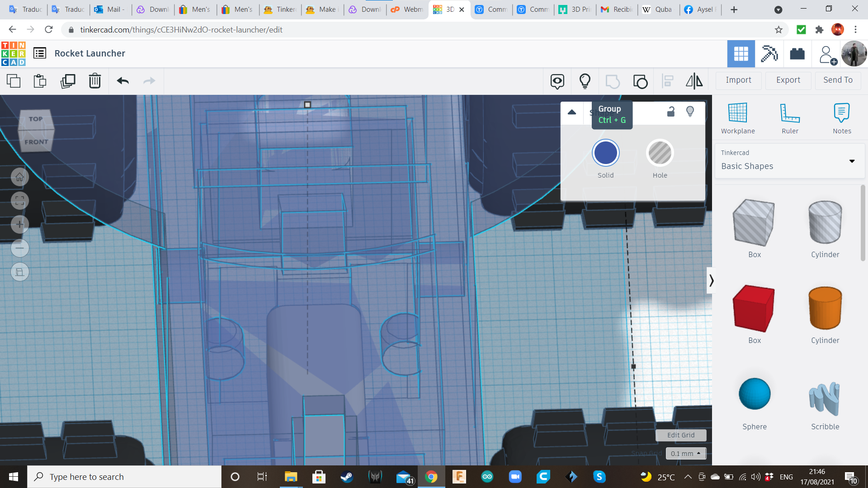
Task: Delete the selection with the trash icon
Action: 95,81
